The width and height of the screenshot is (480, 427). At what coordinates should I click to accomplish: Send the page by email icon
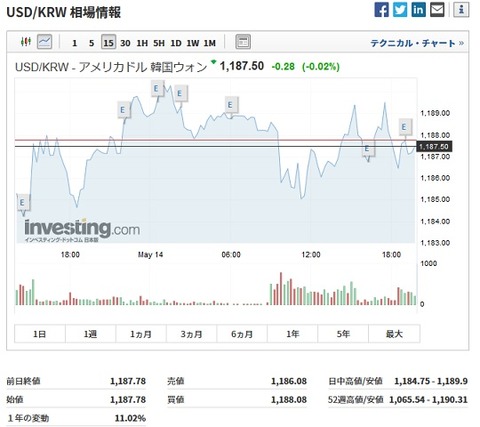437,10
